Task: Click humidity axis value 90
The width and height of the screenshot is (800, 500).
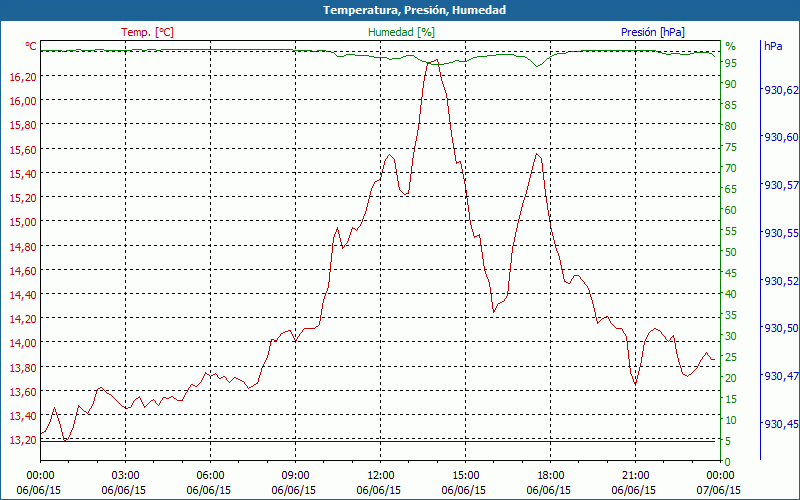Action: pyautogui.click(x=731, y=84)
